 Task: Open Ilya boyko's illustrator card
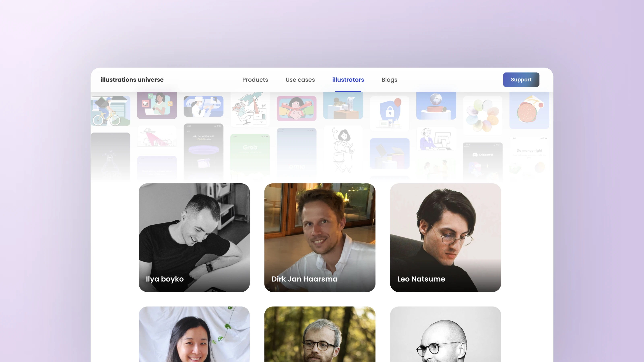[194, 238]
